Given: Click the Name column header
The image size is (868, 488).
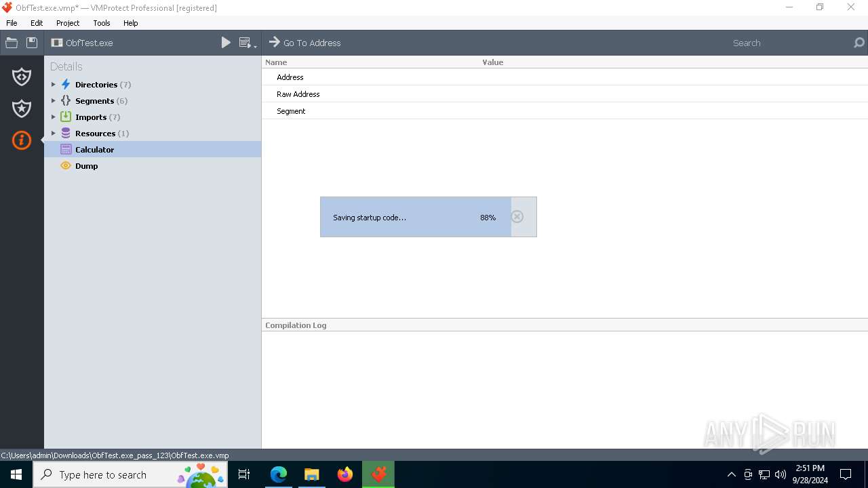Looking at the screenshot, I should [276, 62].
